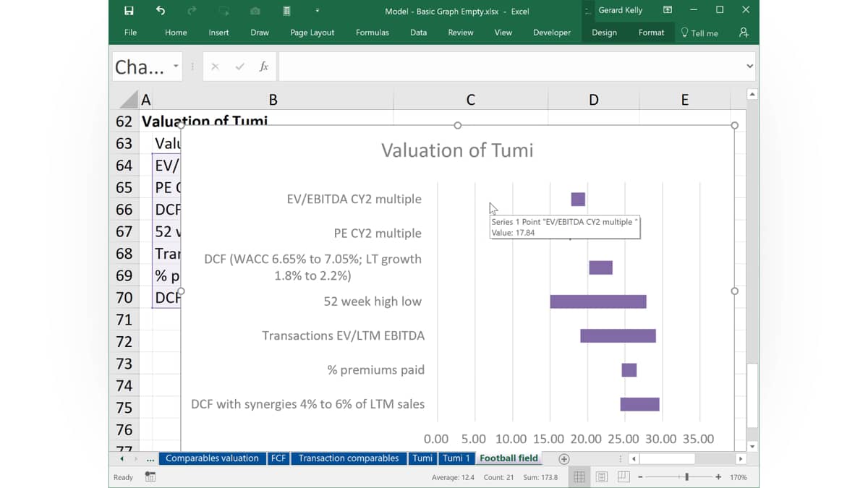
Task: Switch to the Home ribbon tab
Action: (x=176, y=33)
